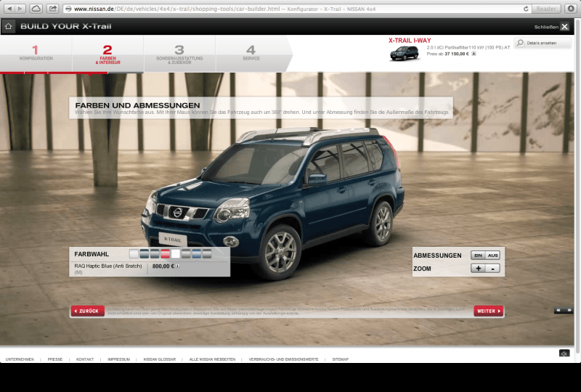
Task: Select step 2 Farben & Interieur tab
Action: (x=107, y=54)
